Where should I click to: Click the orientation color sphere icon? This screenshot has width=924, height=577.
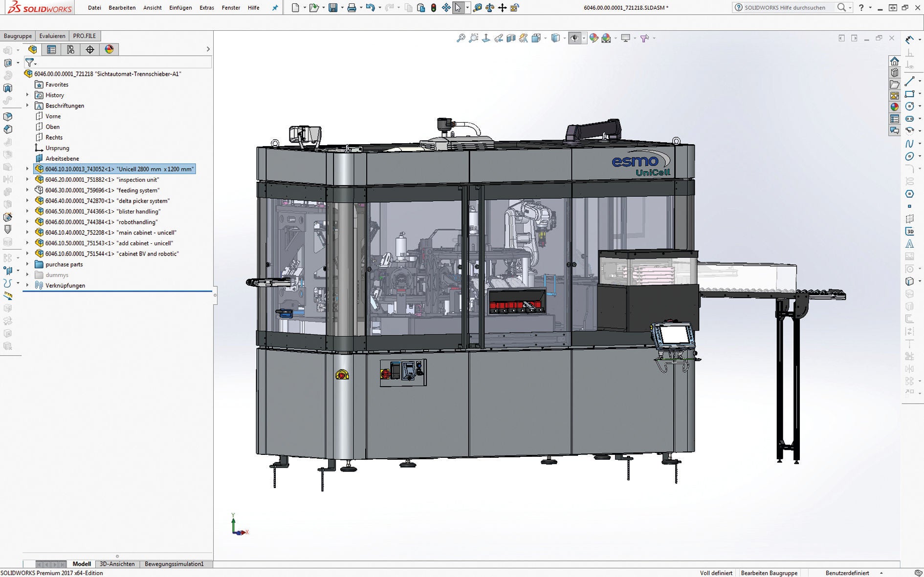point(110,49)
